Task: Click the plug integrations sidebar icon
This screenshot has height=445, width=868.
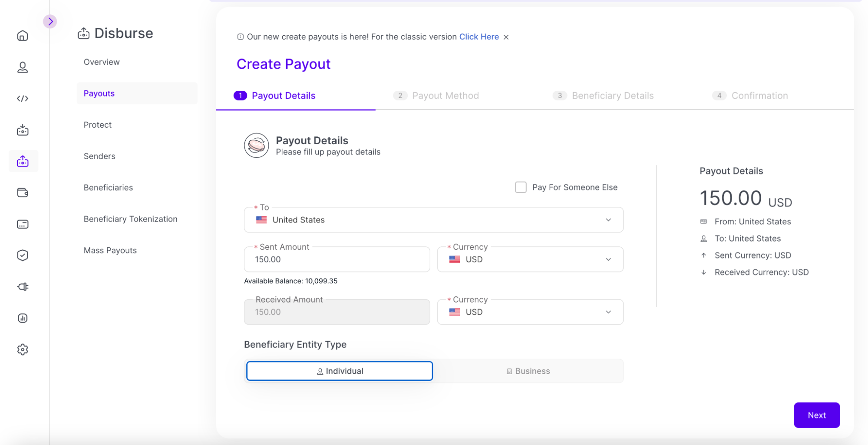Action: [23, 287]
